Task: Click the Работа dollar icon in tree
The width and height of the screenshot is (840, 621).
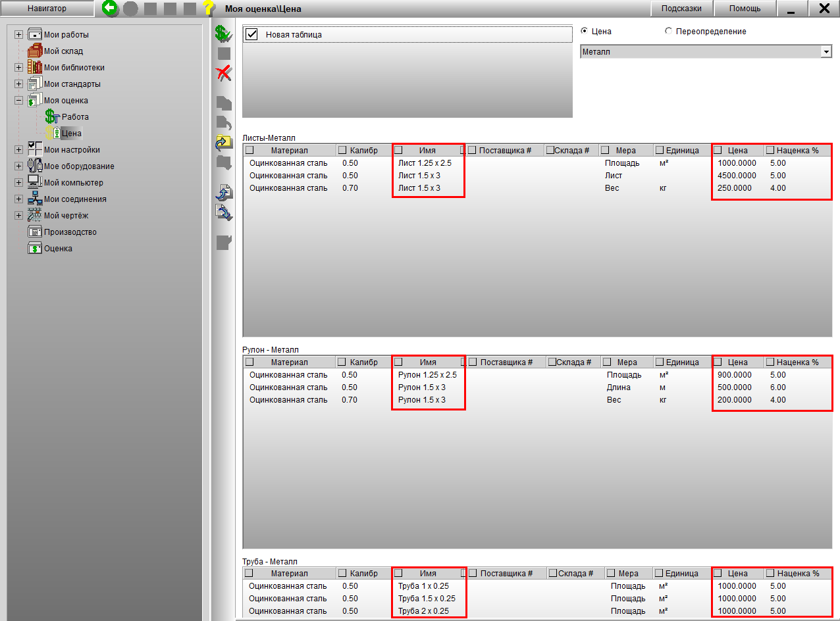Action: [52, 116]
